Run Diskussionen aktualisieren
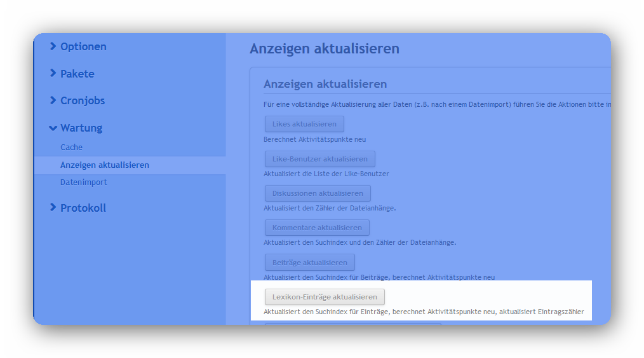The image size is (644, 358). tap(318, 193)
